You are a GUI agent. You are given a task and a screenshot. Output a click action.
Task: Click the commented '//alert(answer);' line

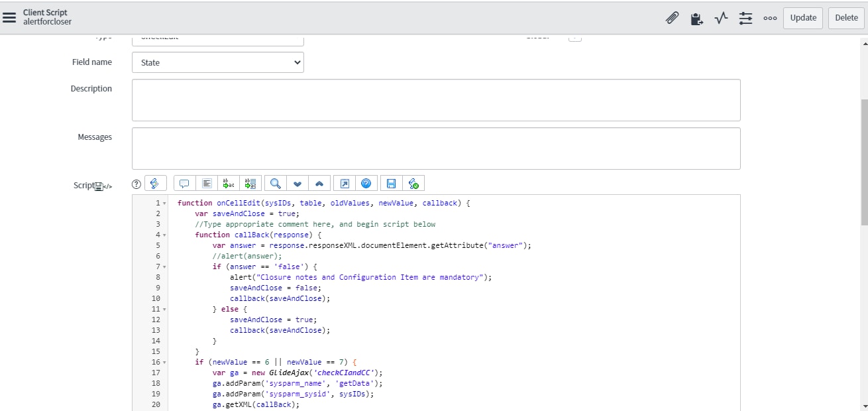pyautogui.click(x=247, y=256)
